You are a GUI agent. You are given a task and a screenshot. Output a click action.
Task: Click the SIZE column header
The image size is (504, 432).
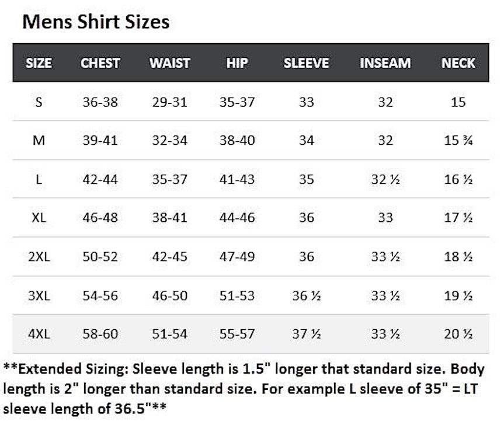[x=39, y=63]
